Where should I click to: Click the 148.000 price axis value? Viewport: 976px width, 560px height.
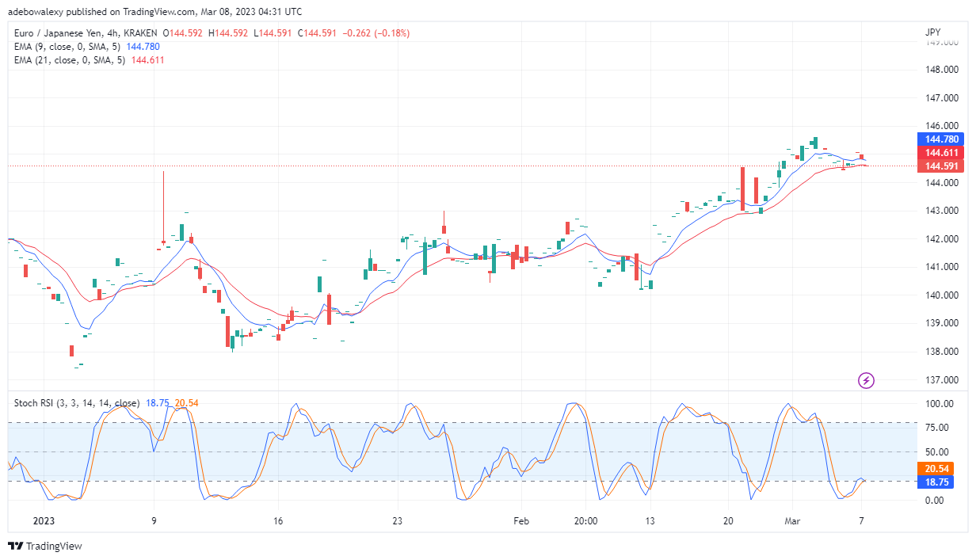941,70
